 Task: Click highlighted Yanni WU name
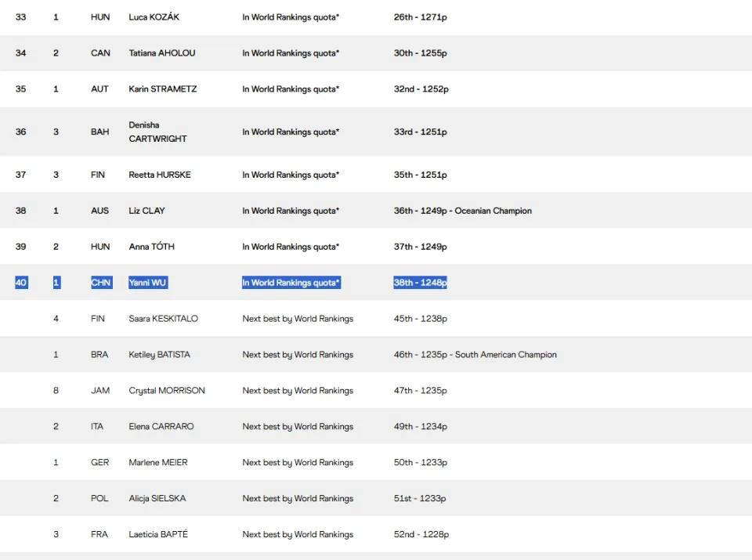[148, 283]
